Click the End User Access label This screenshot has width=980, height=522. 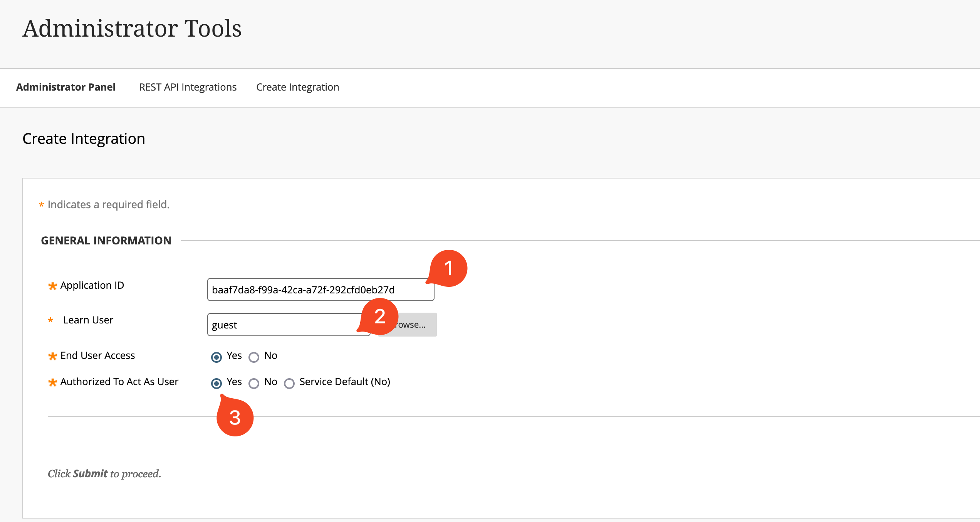coord(97,355)
